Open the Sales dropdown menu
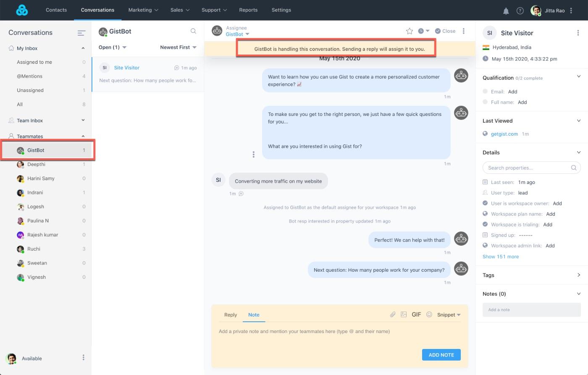Image resolution: width=588 pixels, height=375 pixels. click(x=180, y=10)
